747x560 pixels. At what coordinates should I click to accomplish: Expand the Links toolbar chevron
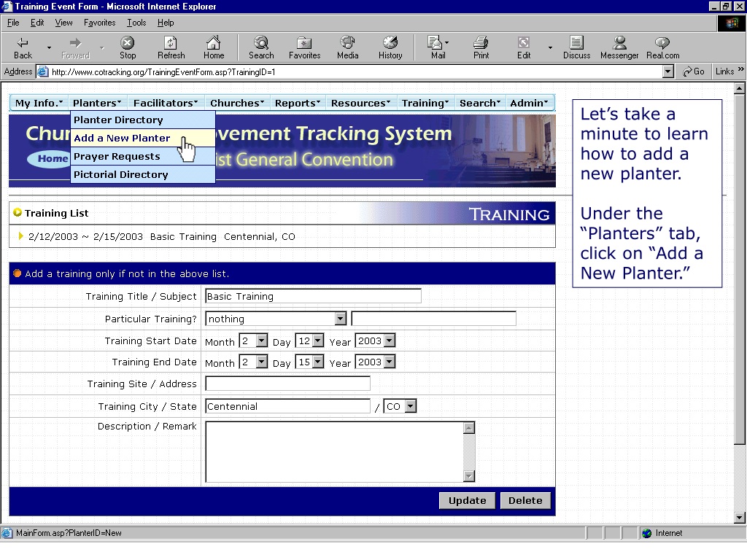tap(741, 69)
